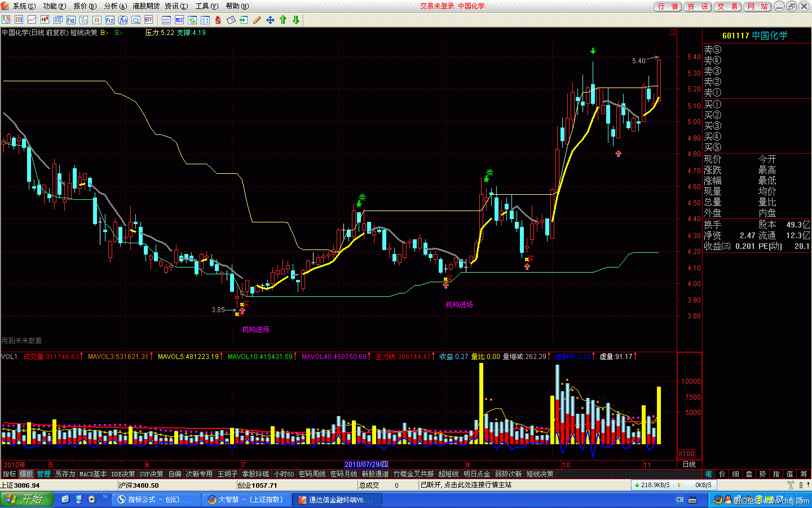Click the green arrow into window icon
Viewport: 812px width, 508px height.
[244, 20]
